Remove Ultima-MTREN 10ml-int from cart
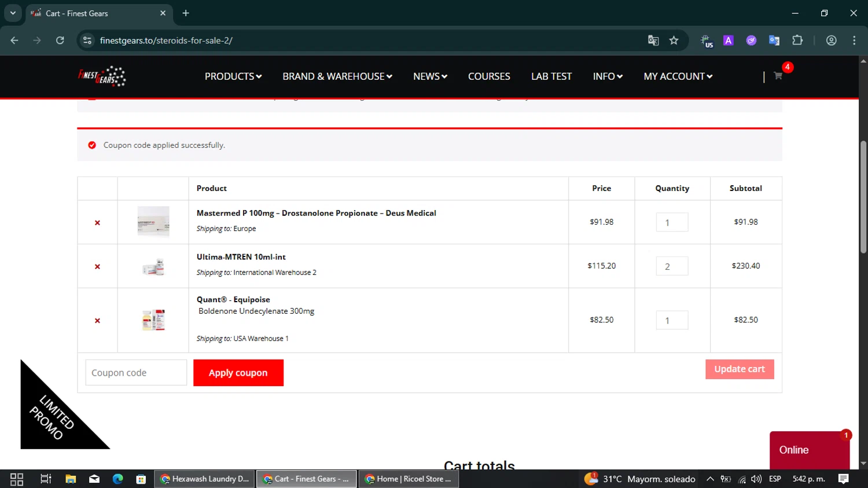The image size is (868, 488). [x=97, y=267]
